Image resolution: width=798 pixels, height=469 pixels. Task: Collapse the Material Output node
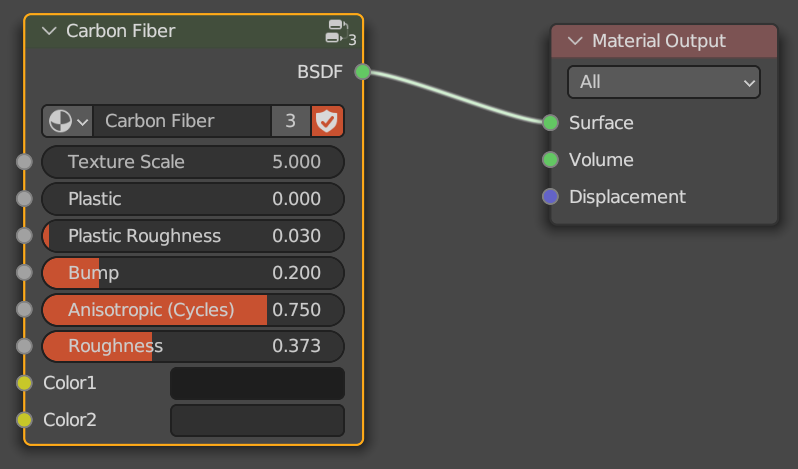click(575, 41)
